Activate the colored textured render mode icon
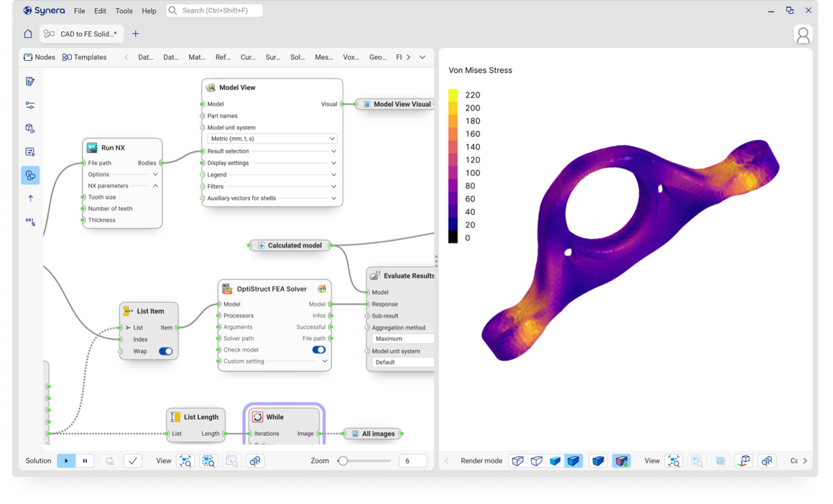Image resolution: width=833 pixels, height=504 pixels. pos(622,460)
